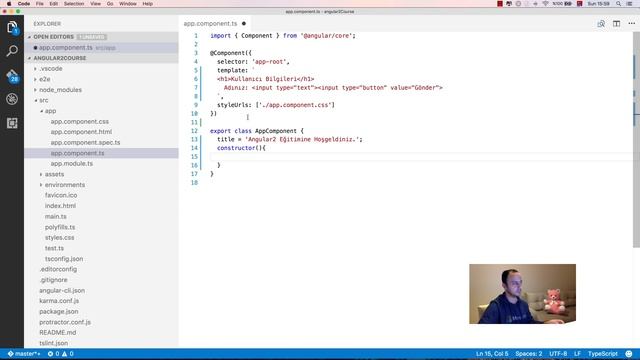Open app.component.spec.ts file
Image resolution: width=640 pixels, height=360 pixels.
coord(85,143)
